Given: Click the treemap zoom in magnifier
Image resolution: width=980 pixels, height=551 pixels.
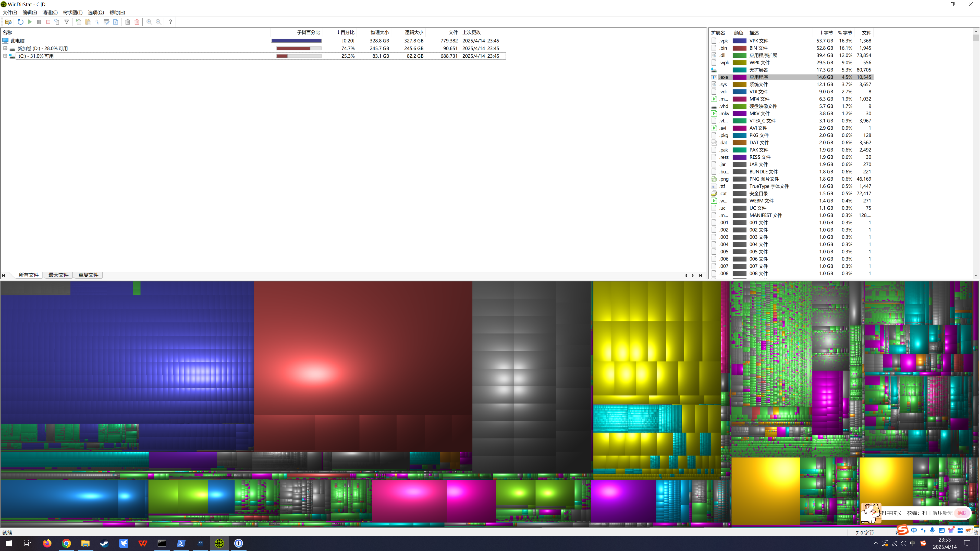Looking at the screenshot, I should pos(149,22).
